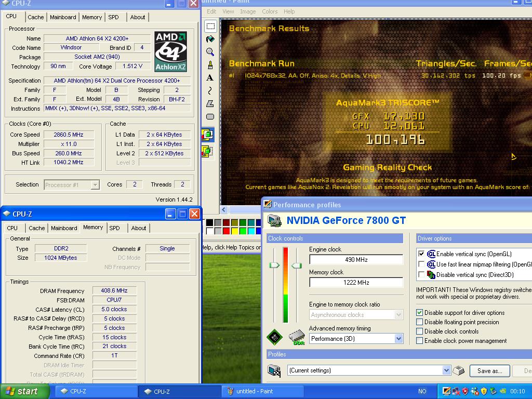Open the RivaTuner tray icon

point(446,391)
